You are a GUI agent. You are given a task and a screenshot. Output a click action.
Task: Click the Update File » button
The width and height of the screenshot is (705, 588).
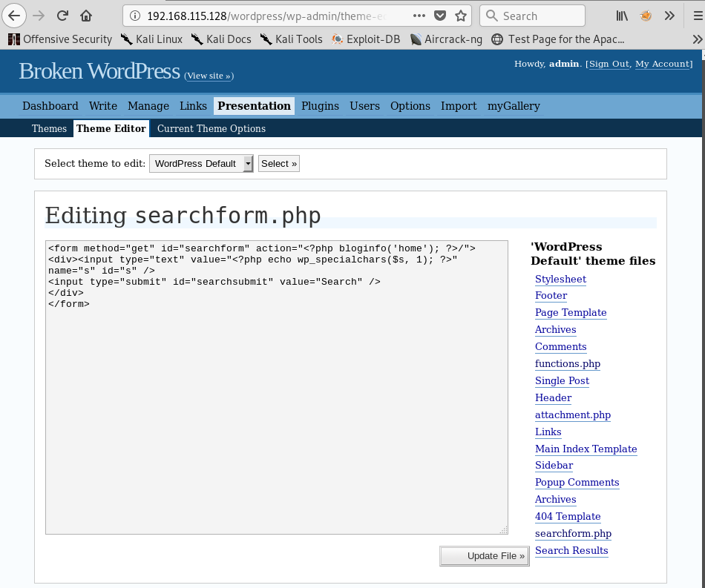pos(485,556)
